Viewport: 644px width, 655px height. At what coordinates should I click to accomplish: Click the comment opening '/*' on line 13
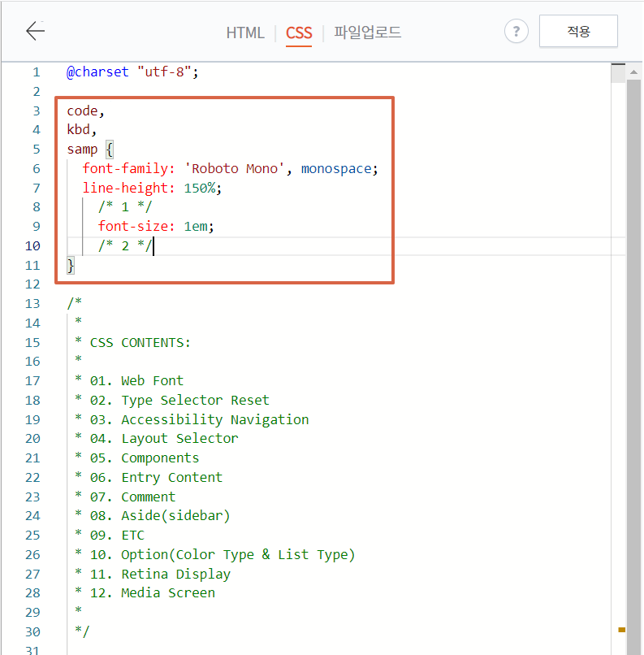click(74, 303)
